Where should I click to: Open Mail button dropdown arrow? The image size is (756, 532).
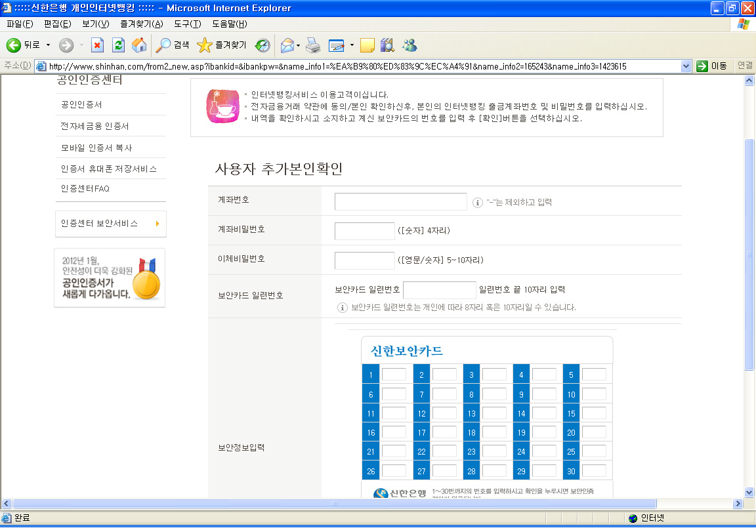[x=298, y=45]
